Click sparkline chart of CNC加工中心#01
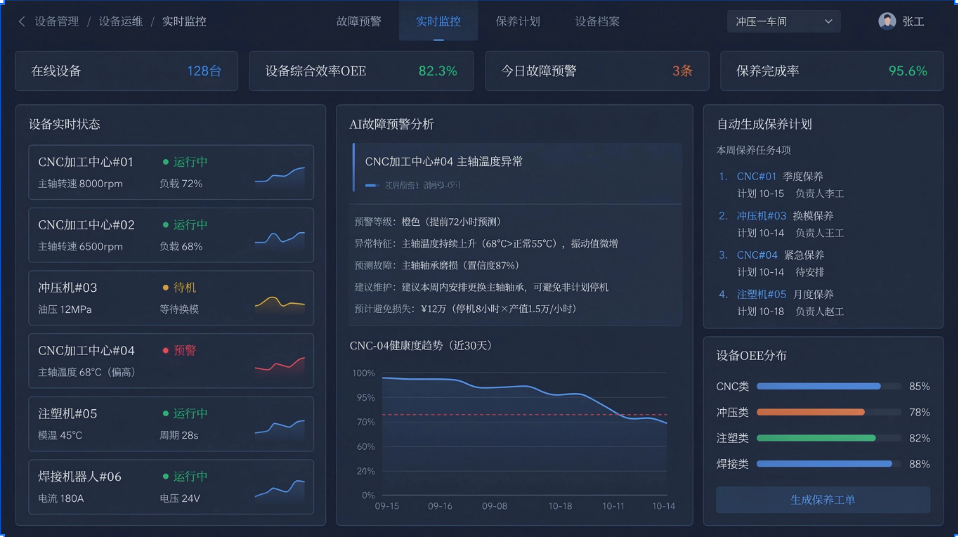Viewport: 958px width, 537px height. pyautogui.click(x=280, y=176)
